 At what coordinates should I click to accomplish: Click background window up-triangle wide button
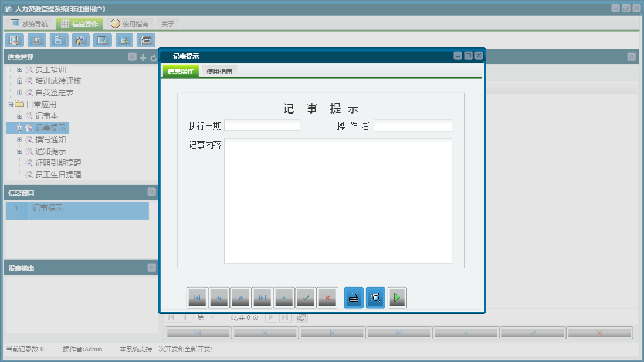click(466, 333)
